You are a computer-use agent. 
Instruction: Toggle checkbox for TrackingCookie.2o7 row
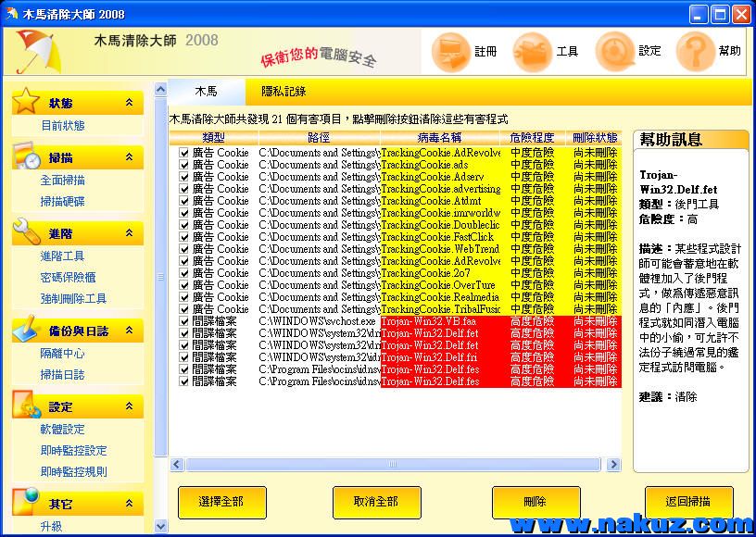pyautogui.click(x=184, y=273)
